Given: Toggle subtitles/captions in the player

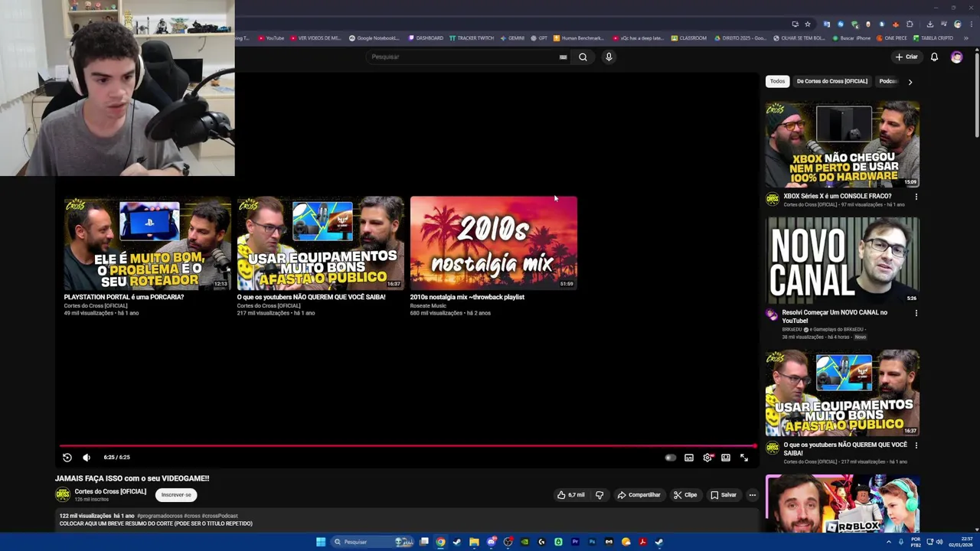Looking at the screenshot, I should coord(689,458).
